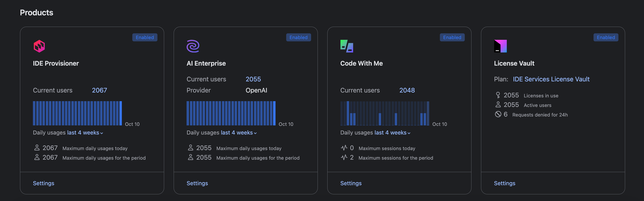Click the License Vault product icon
Image resolution: width=644 pixels, height=201 pixels.
[x=500, y=46]
